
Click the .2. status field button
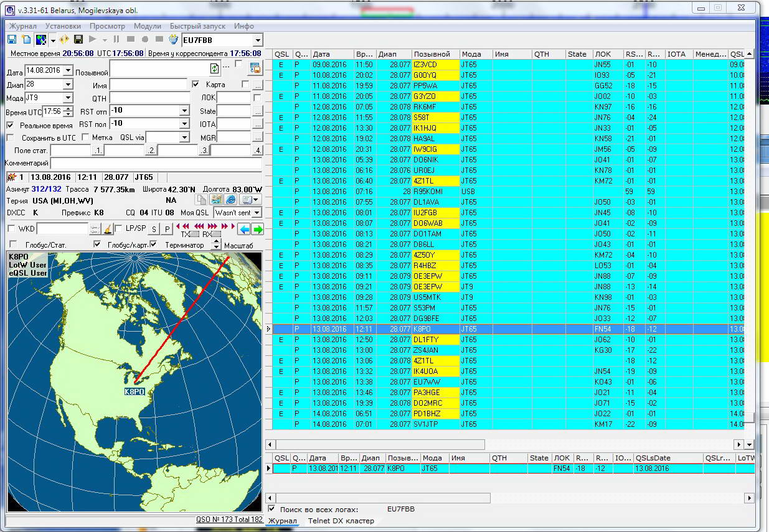tap(151, 151)
